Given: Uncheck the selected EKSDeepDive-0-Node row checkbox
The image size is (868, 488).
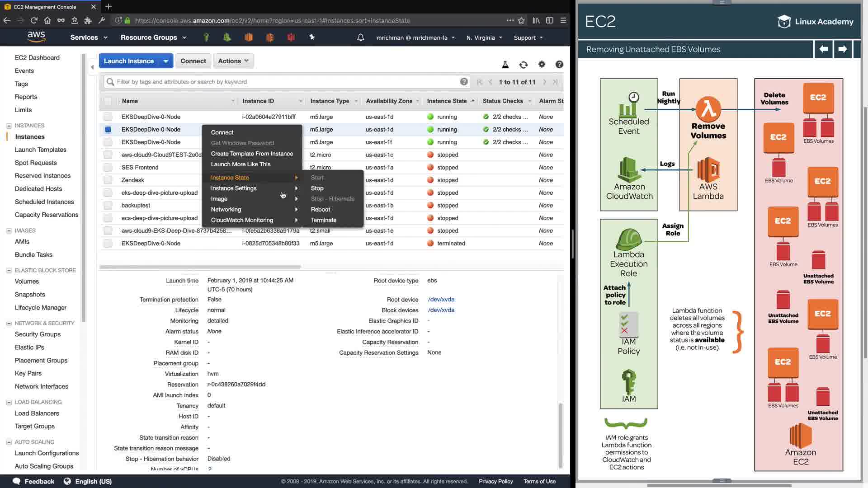Looking at the screenshot, I should point(108,129).
